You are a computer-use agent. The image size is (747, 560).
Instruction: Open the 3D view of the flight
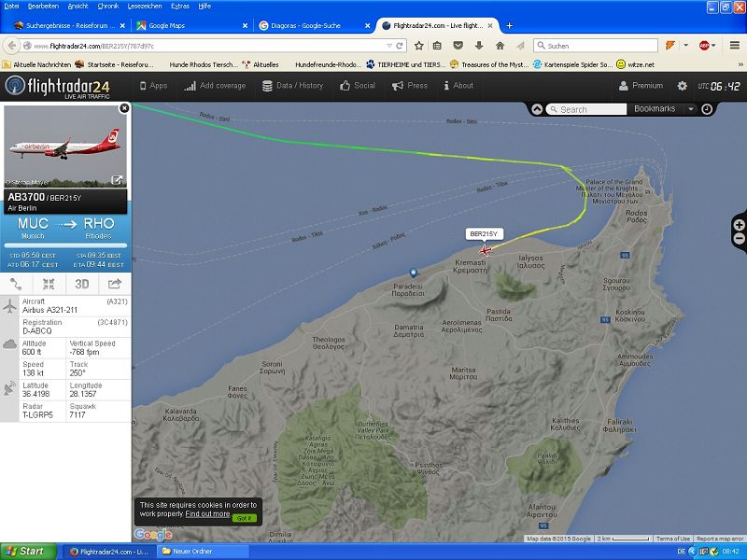[82, 285]
